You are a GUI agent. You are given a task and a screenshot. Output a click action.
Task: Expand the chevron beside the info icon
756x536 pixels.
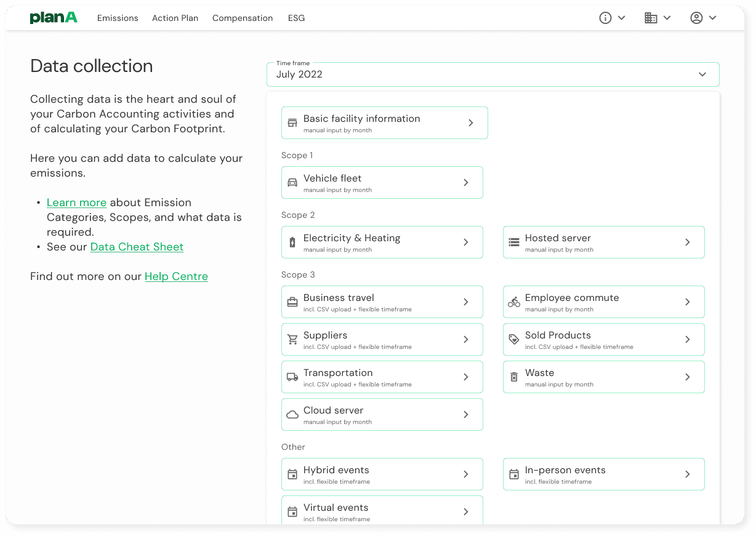point(621,18)
